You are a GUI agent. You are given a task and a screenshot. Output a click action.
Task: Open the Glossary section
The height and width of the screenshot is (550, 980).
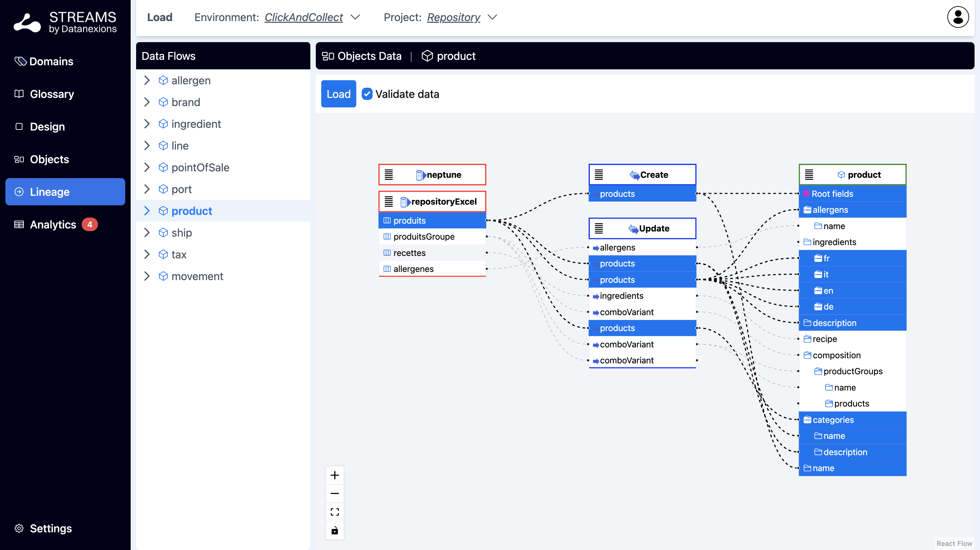point(52,94)
